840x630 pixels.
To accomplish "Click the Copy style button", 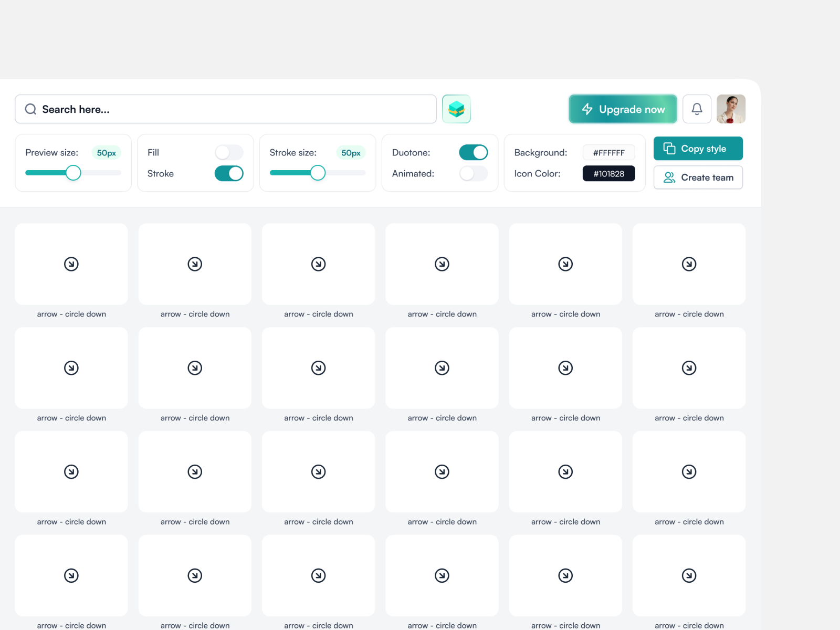I will pos(698,149).
